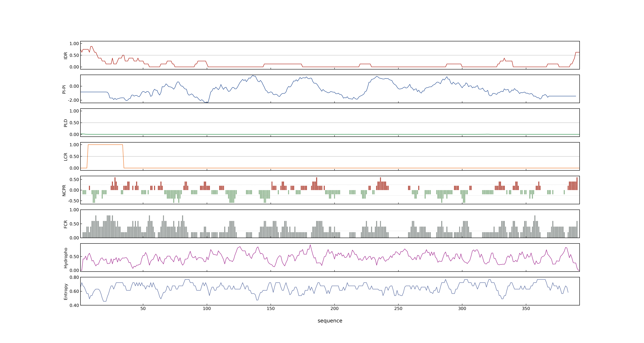Click the Entropy axis label
The height and width of the screenshot is (343, 644).
point(66,291)
